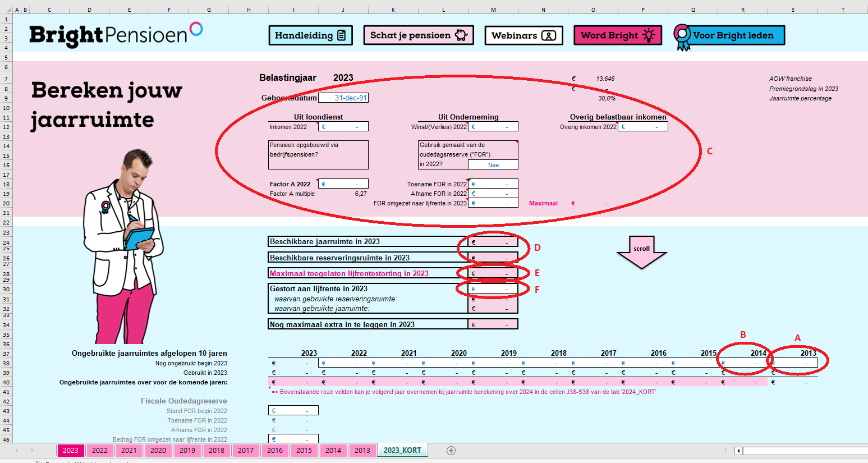This screenshot has width=868, height=463.
Task: Click the Pensioen opgebouwd via bedrijfspensioen box
Action: [x=319, y=155]
